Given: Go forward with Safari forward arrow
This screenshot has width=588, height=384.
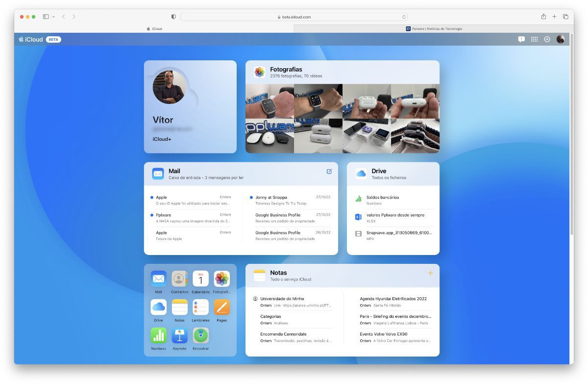Looking at the screenshot, I should 74,17.
